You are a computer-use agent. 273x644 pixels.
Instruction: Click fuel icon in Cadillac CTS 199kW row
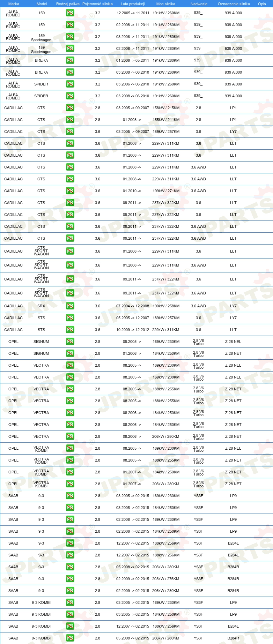click(70, 191)
